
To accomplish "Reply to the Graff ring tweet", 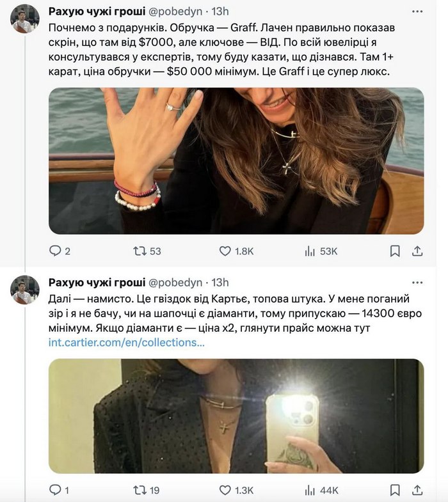I will coord(56,251).
